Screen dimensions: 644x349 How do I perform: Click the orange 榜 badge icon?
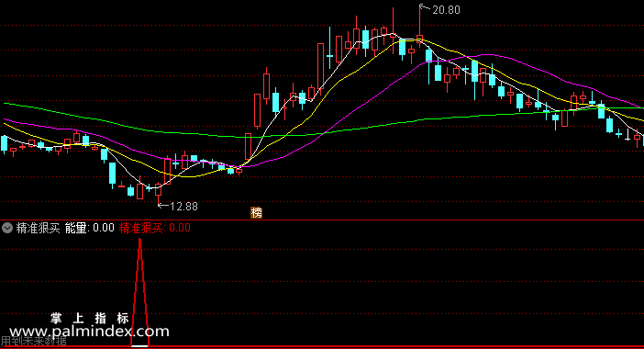pyautogui.click(x=256, y=212)
